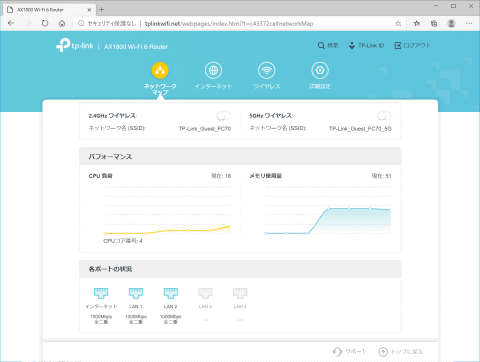Reload the page with refresh icon

[45, 23]
